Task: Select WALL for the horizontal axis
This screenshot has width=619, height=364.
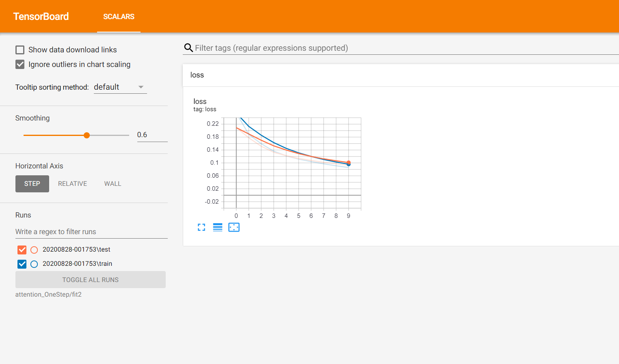Action: point(113,183)
